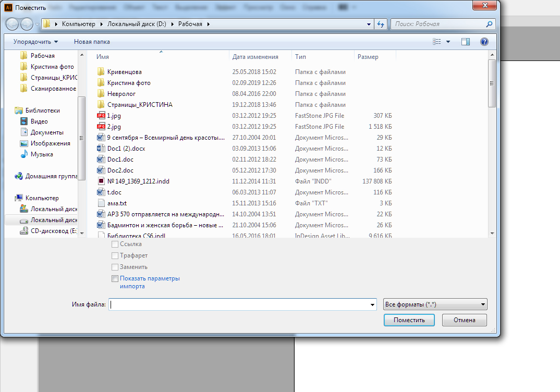Image resolution: width=560 pixels, height=392 pixels.
Task: Select CD-дисковод (E:) in sidebar
Action: coord(48,230)
